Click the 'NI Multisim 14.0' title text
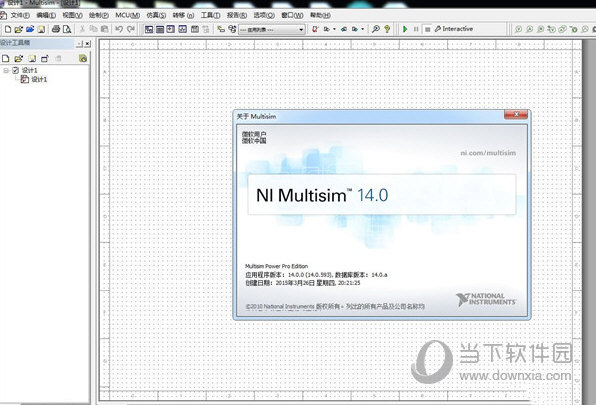This screenshot has width=596, height=405. point(322,195)
